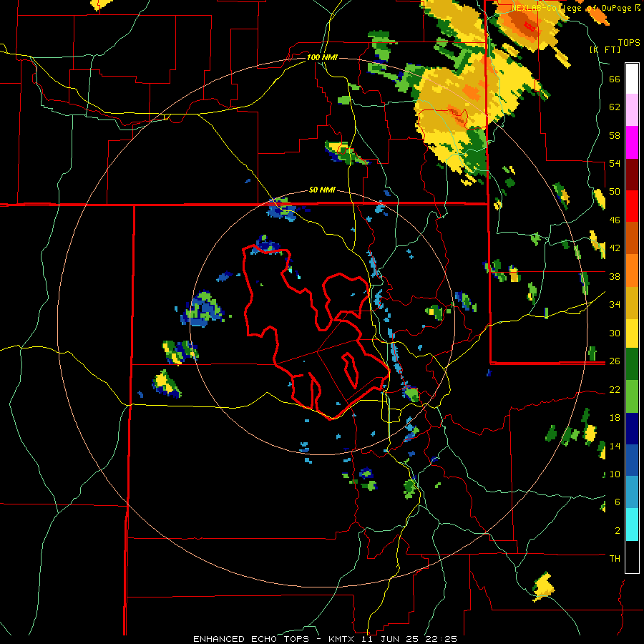Click the black TH swatch at legend bottom
The width and height of the screenshot is (644, 644).
pyautogui.click(x=632, y=557)
